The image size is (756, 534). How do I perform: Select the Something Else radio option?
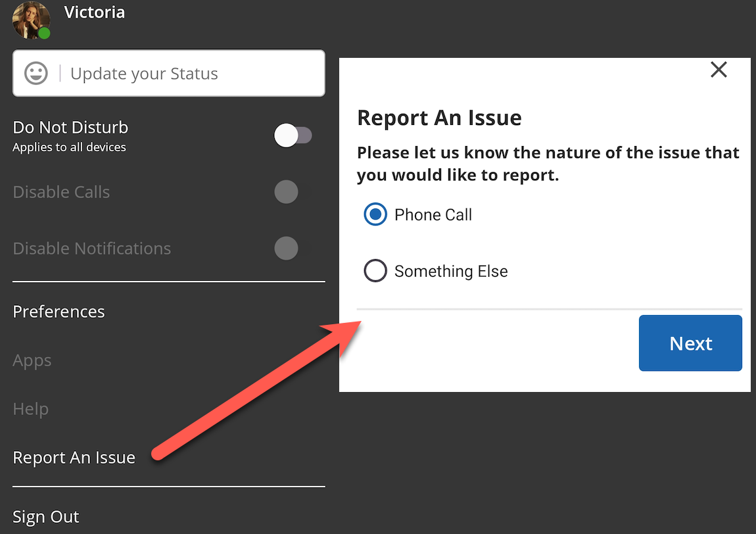(375, 271)
